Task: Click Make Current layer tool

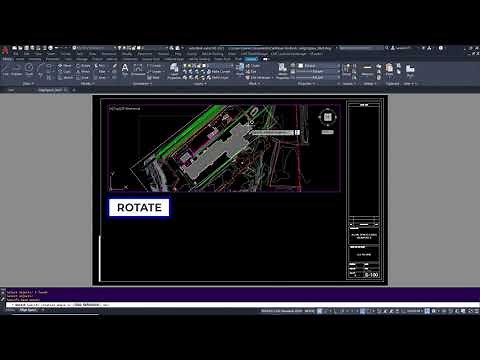Action: pyautogui.click(x=219, y=72)
